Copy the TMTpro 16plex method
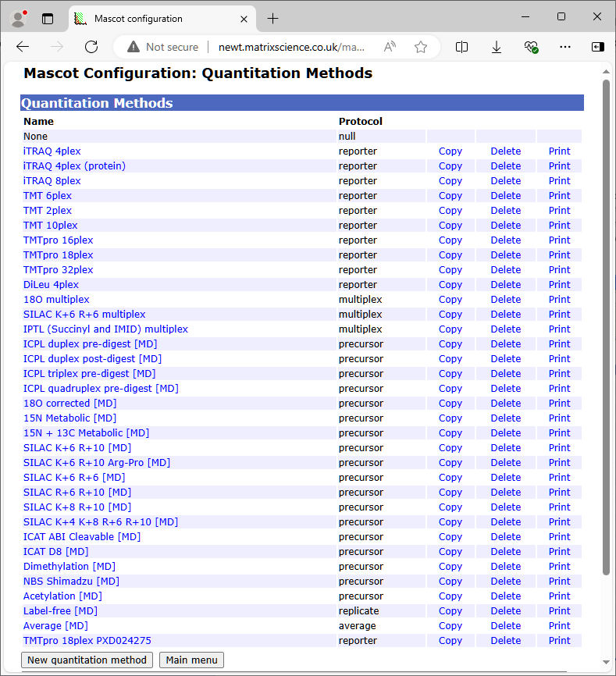This screenshot has height=676, width=616. 450,240
